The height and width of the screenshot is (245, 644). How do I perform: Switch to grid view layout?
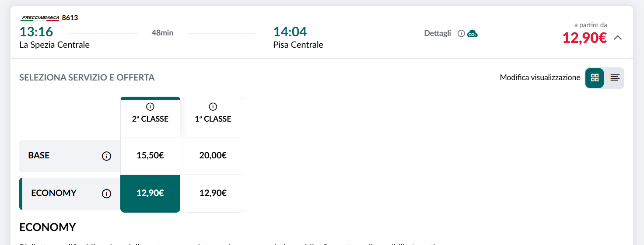595,78
